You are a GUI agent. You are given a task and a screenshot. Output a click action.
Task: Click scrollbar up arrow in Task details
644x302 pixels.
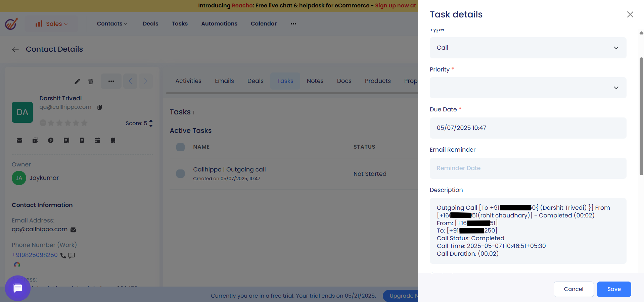[x=641, y=33]
